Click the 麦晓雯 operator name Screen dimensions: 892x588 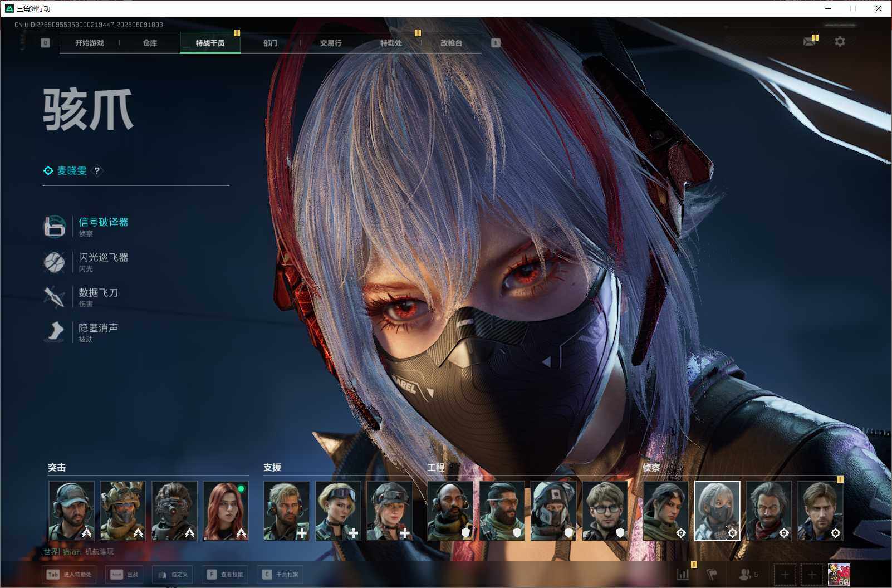pyautogui.click(x=72, y=170)
